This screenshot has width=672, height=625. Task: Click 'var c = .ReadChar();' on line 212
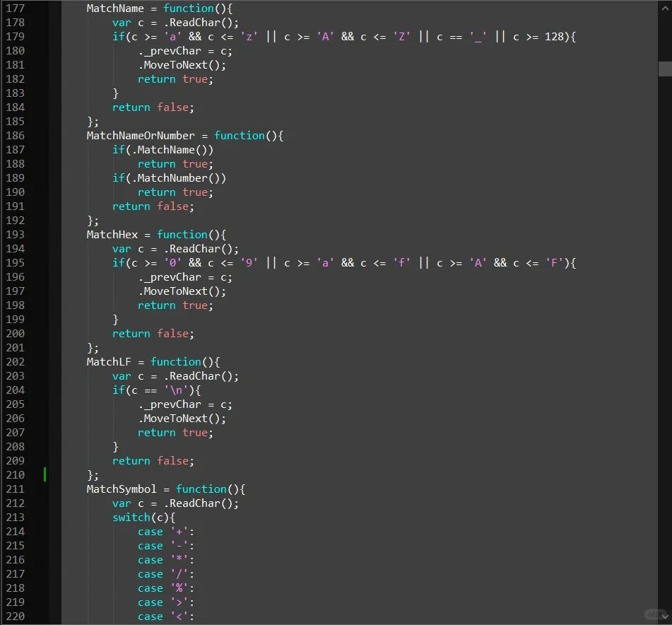175,503
